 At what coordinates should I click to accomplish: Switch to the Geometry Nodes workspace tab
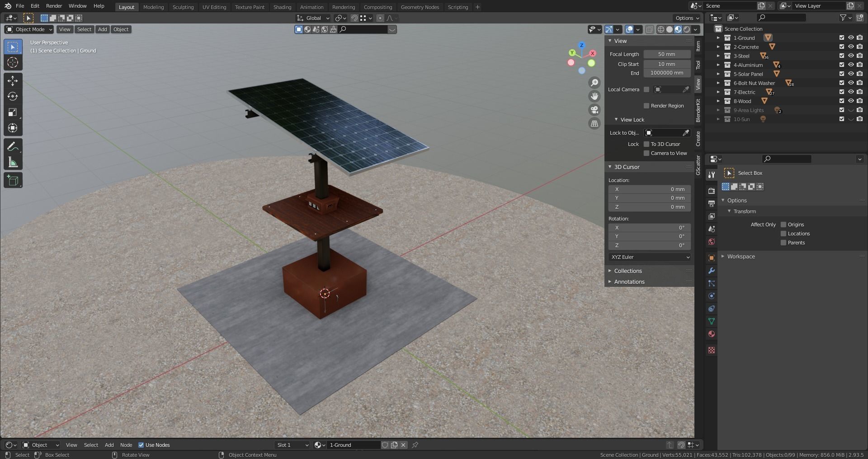point(420,7)
